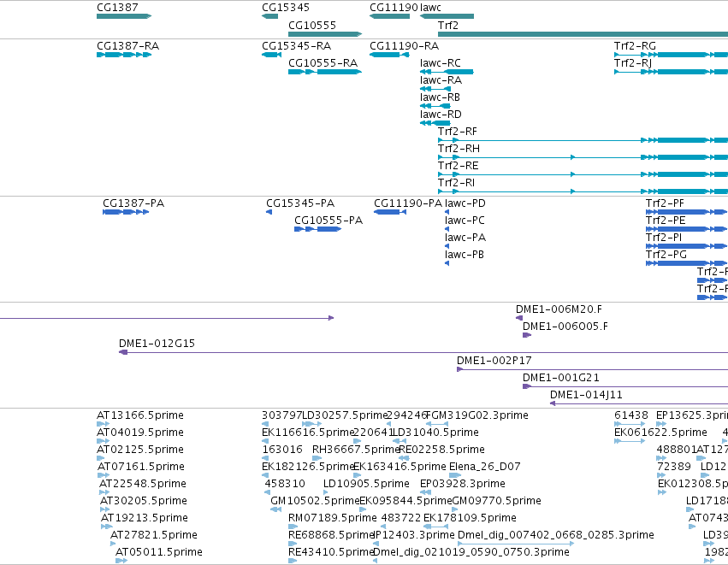Select the AT27821.5prime EST label
728x565 pixels.
coord(154,535)
